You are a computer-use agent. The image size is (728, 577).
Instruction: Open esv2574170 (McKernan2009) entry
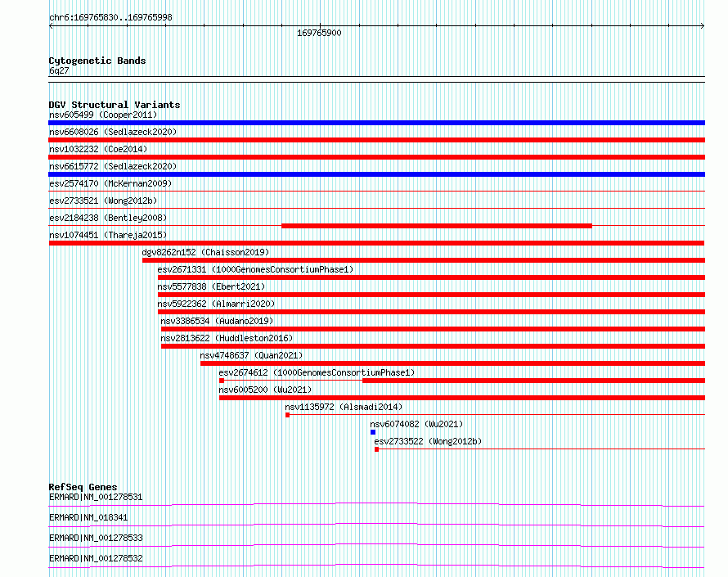point(110,183)
